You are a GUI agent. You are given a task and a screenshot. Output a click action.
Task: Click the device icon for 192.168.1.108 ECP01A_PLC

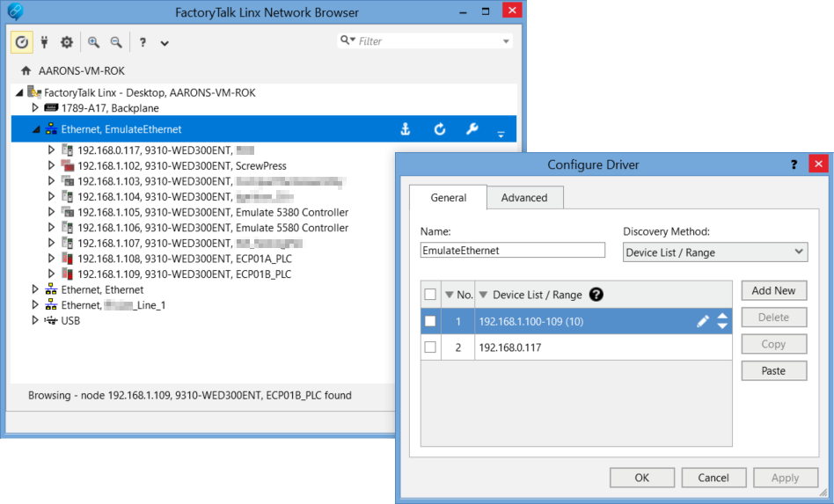[68, 259]
